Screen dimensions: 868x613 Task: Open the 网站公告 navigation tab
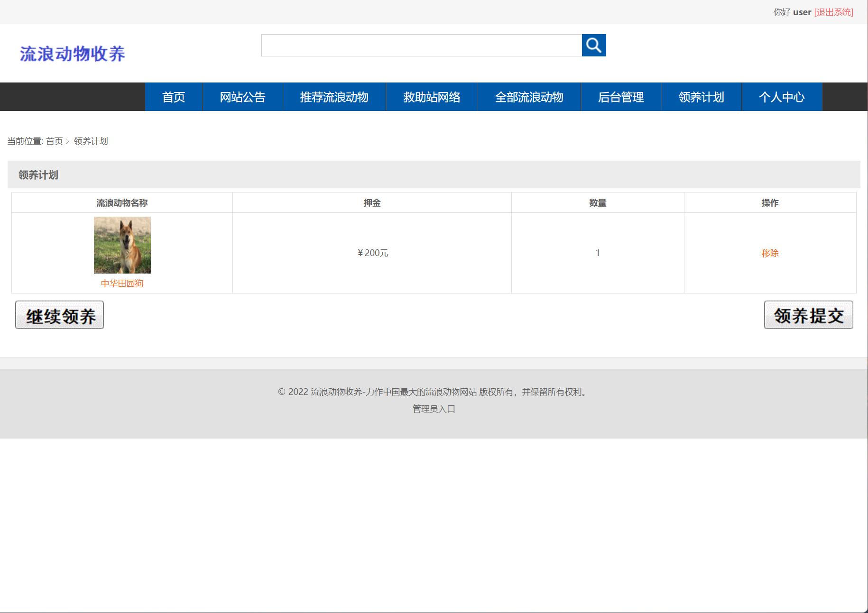[x=242, y=97]
